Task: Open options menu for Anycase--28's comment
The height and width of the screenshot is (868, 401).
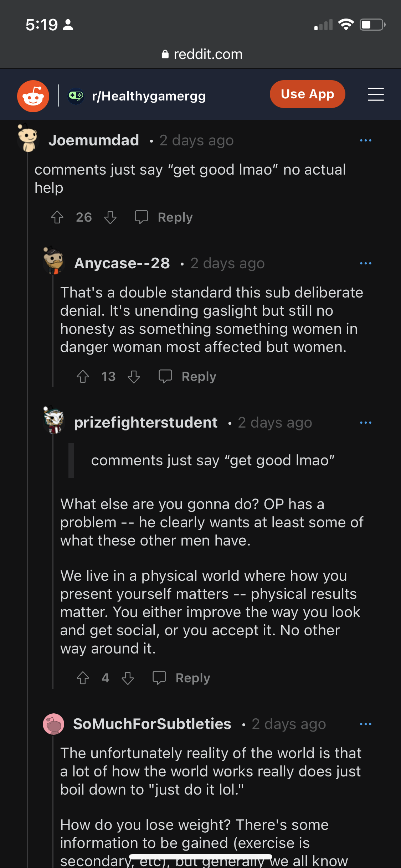Action: point(365,263)
